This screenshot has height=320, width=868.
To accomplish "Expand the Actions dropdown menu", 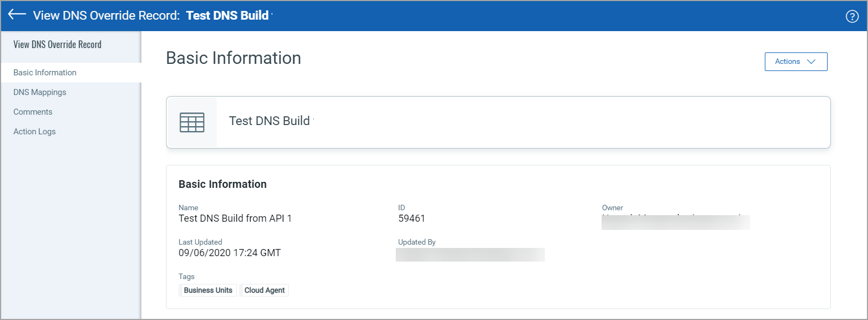I will pos(795,62).
